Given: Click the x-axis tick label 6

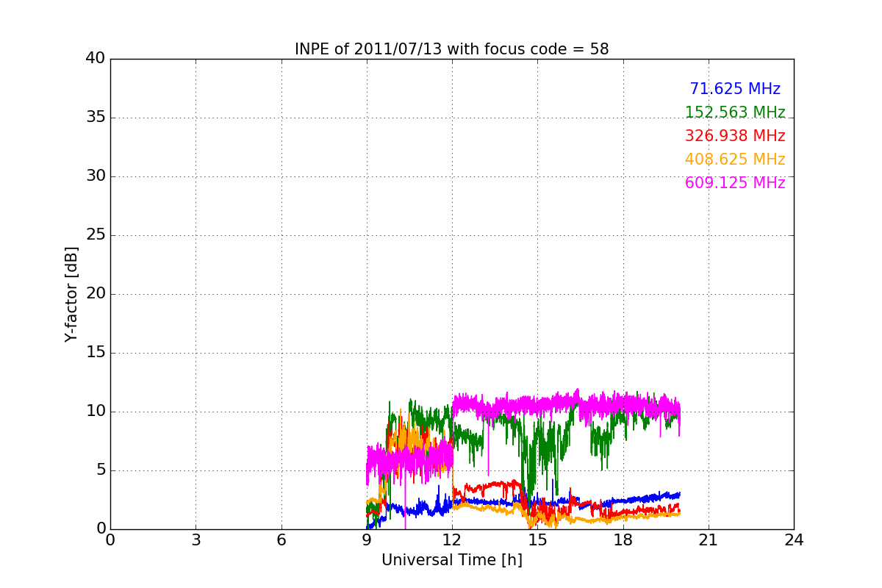Looking at the screenshot, I should (281, 540).
